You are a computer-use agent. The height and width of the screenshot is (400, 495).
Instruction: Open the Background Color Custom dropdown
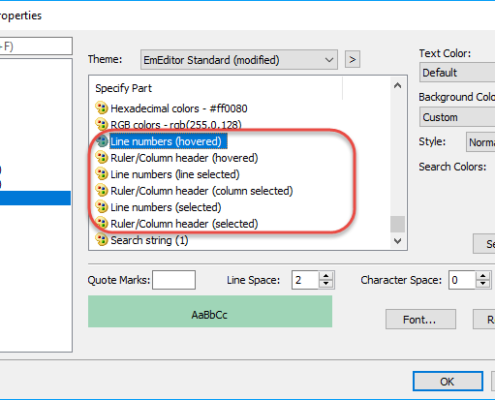(457, 117)
